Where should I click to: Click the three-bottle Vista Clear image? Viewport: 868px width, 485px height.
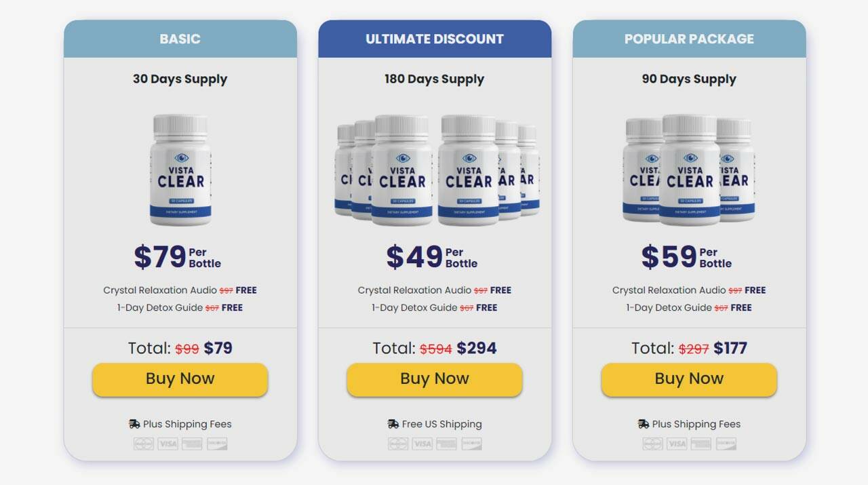tap(688, 170)
